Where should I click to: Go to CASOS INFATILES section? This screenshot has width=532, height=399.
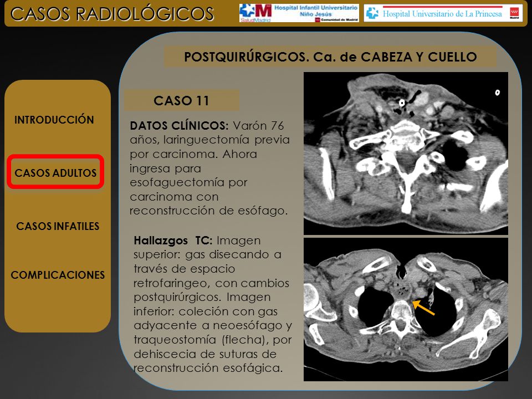pos(58,226)
